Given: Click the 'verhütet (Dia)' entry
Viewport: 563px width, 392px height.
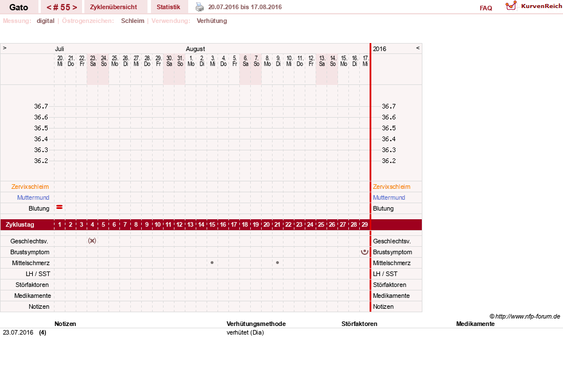Looking at the screenshot, I should pyautogui.click(x=245, y=332).
